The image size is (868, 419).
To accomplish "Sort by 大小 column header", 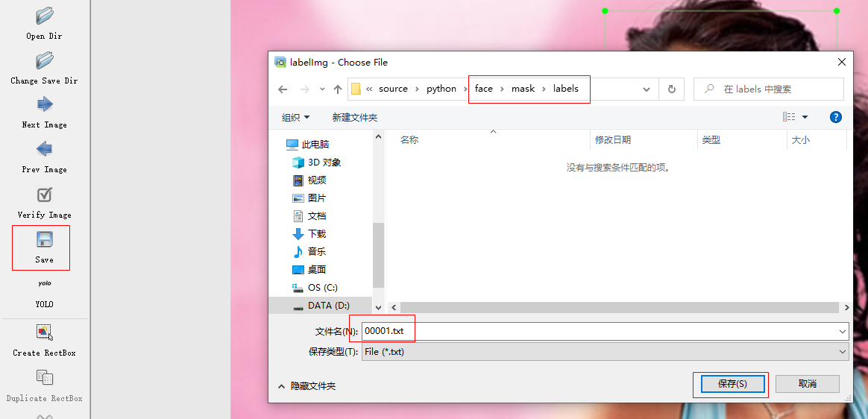I will pyautogui.click(x=800, y=140).
